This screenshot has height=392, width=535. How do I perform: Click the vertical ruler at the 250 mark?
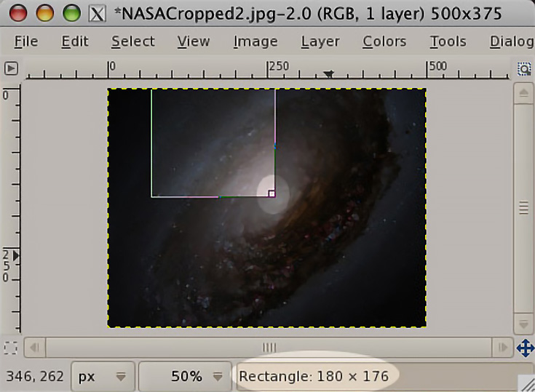(10, 266)
